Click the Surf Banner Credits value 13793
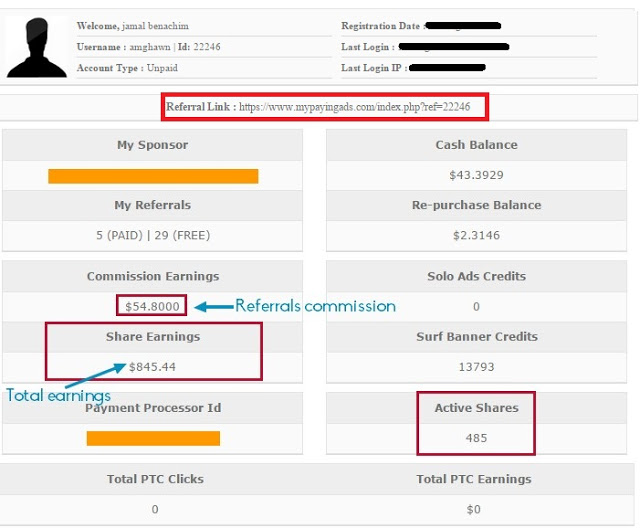640x528 pixels. (476, 367)
